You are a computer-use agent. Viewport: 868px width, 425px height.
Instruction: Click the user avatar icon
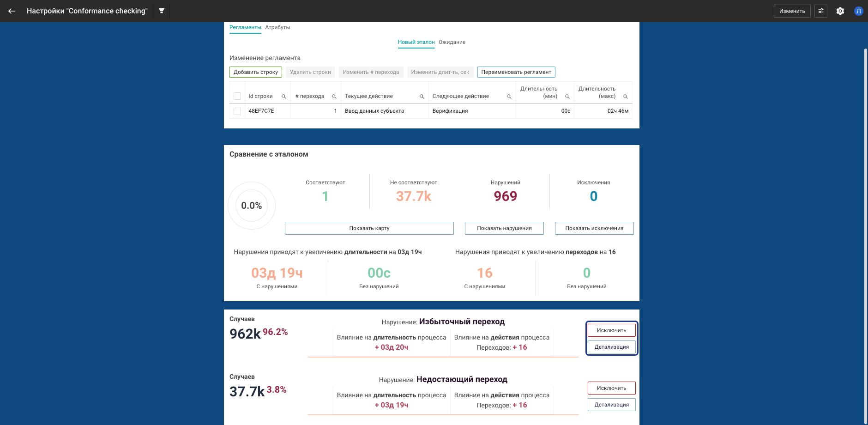(x=858, y=11)
